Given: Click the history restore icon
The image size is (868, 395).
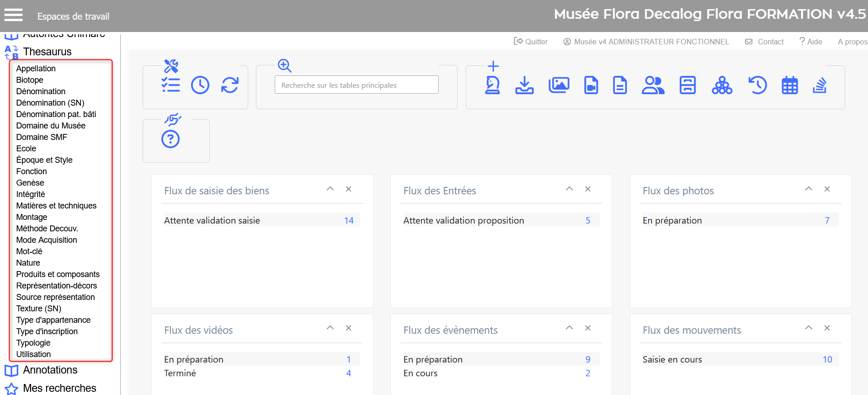Looking at the screenshot, I should tap(757, 85).
